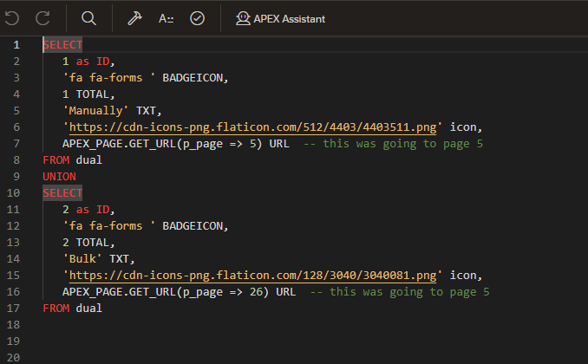The height and width of the screenshot is (364, 588).
Task: Click the flaticon 3040081.png URL
Action: (x=253, y=276)
